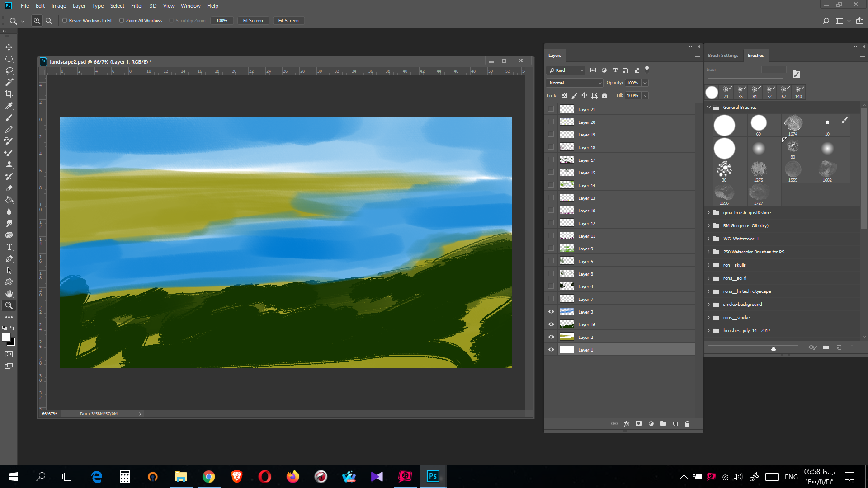Hide Layer 16 visibility eye
The height and width of the screenshot is (488, 868).
point(551,324)
